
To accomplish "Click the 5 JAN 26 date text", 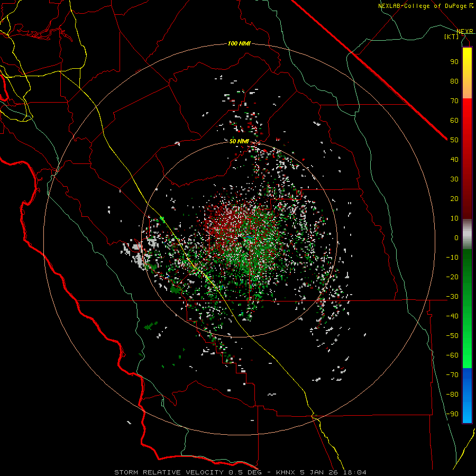I will (319, 472).
